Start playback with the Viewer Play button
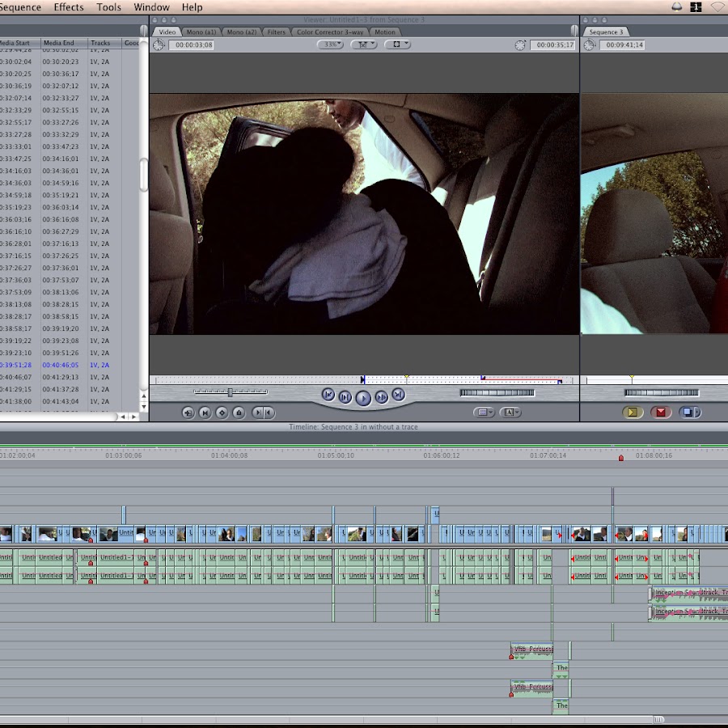This screenshot has width=728, height=728. pyautogui.click(x=363, y=398)
